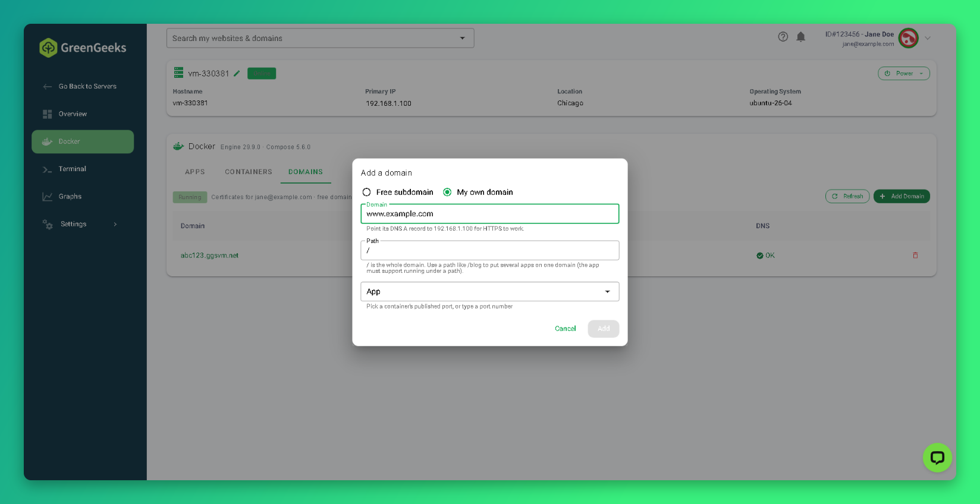Viewport: 980px width, 504px height.
Task: Open the website search dropdown arrow
Action: 462,38
